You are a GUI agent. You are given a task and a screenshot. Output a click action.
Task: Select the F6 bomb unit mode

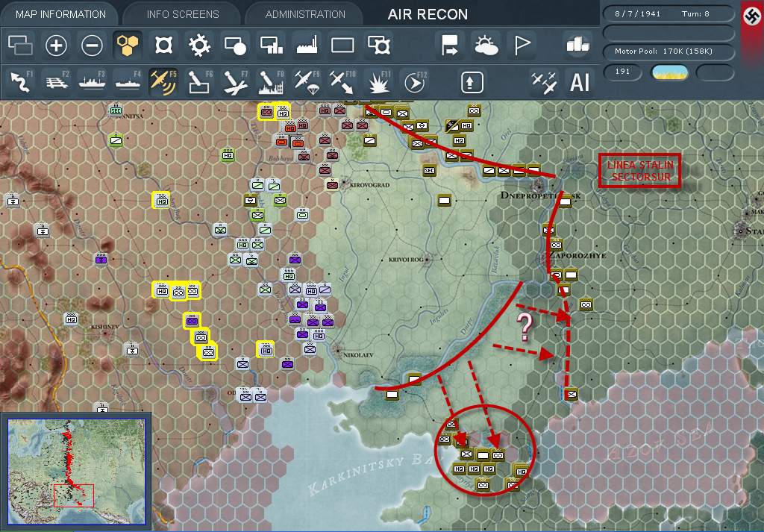(x=199, y=81)
